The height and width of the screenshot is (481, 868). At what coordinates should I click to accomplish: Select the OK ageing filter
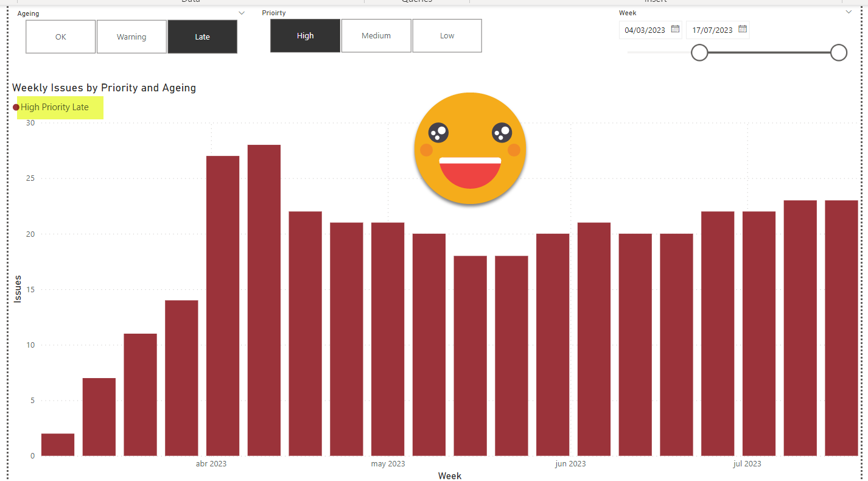pyautogui.click(x=60, y=37)
